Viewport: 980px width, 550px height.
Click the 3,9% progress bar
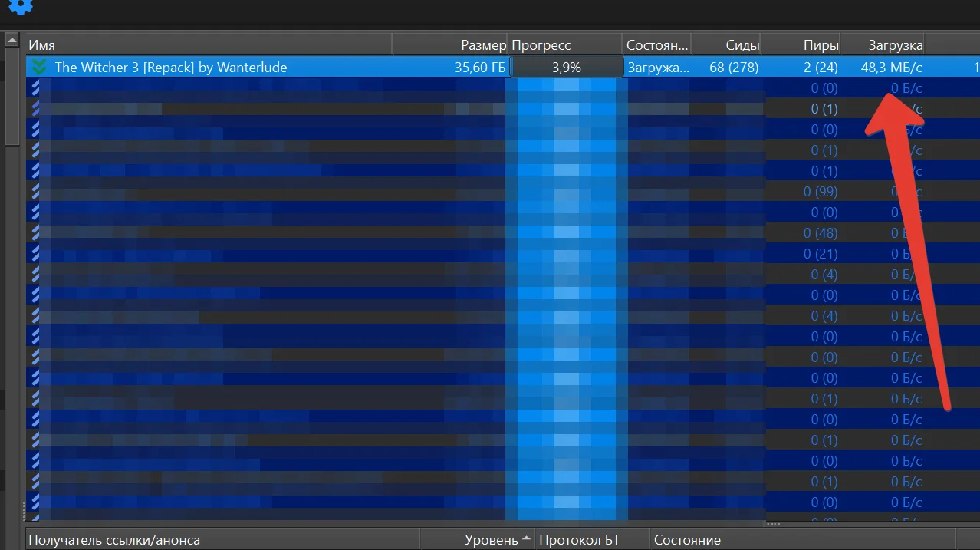click(567, 68)
